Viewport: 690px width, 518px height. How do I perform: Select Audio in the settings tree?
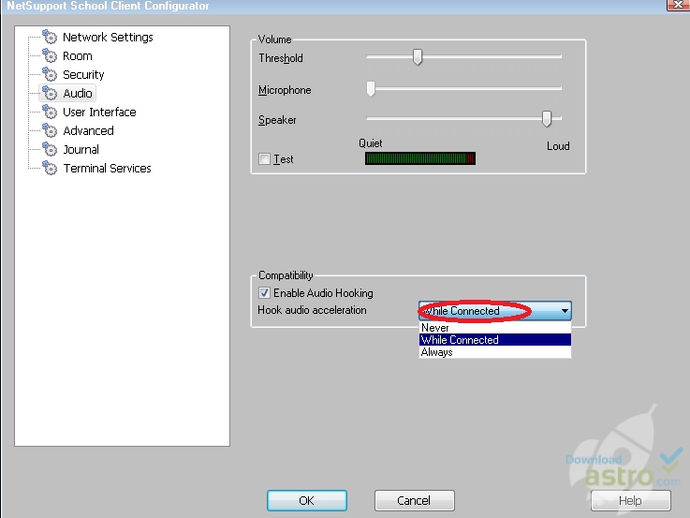pyautogui.click(x=77, y=93)
